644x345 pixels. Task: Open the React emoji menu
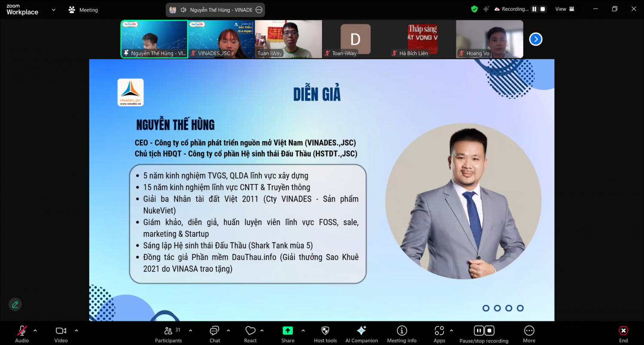pos(250,334)
